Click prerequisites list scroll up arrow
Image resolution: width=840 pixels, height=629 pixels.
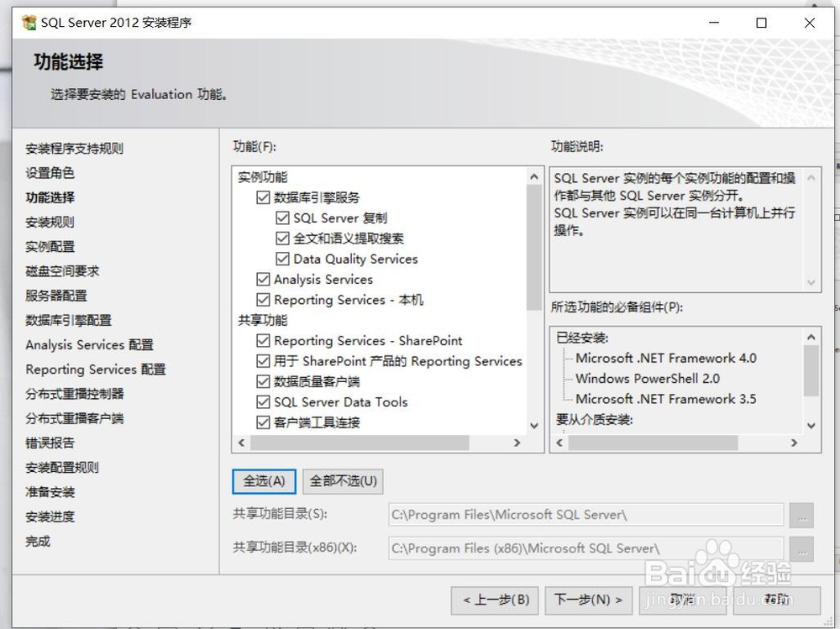811,337
